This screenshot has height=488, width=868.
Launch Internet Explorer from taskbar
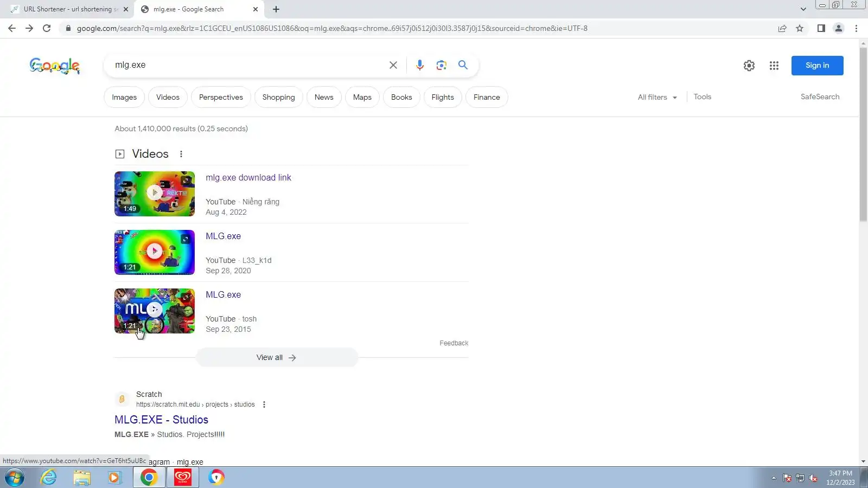(49, 478)
